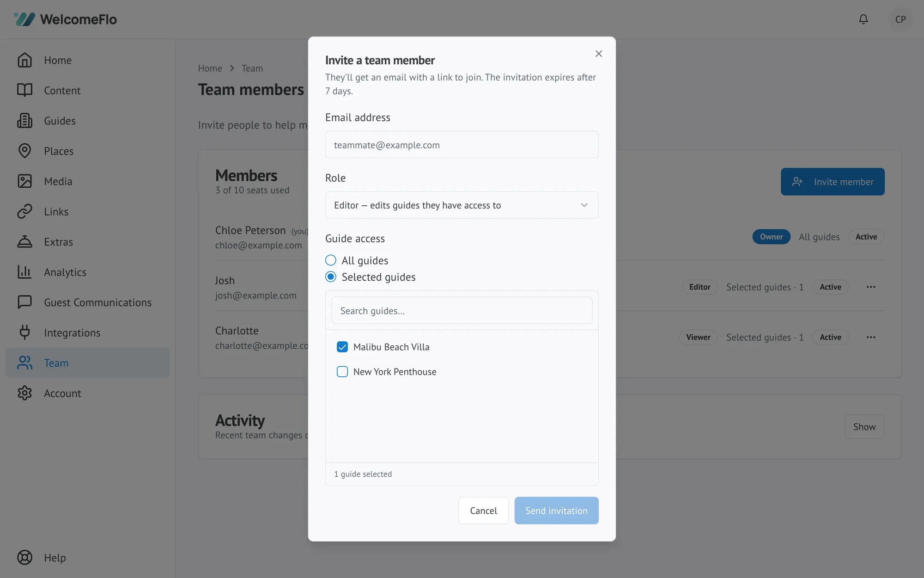
Task: Click the Show button in Activity
Action: coord(864,427)
